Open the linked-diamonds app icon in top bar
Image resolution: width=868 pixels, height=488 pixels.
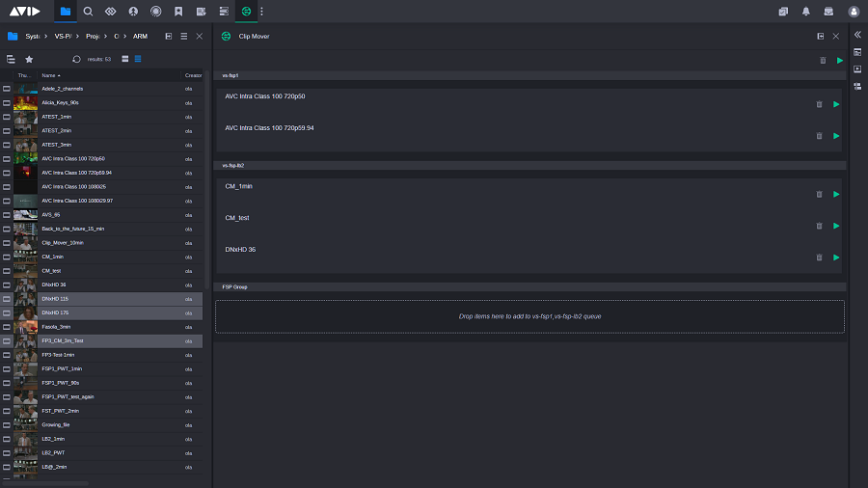pos(111,11)
